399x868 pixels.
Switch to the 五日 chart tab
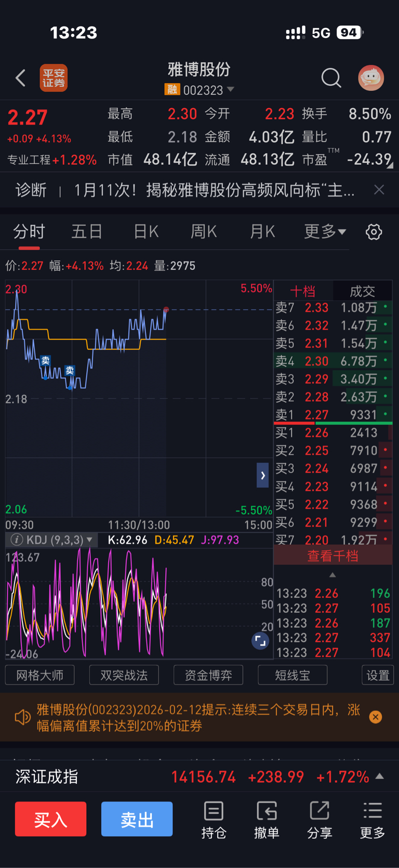pyautogui.click(x=87, y=231)
